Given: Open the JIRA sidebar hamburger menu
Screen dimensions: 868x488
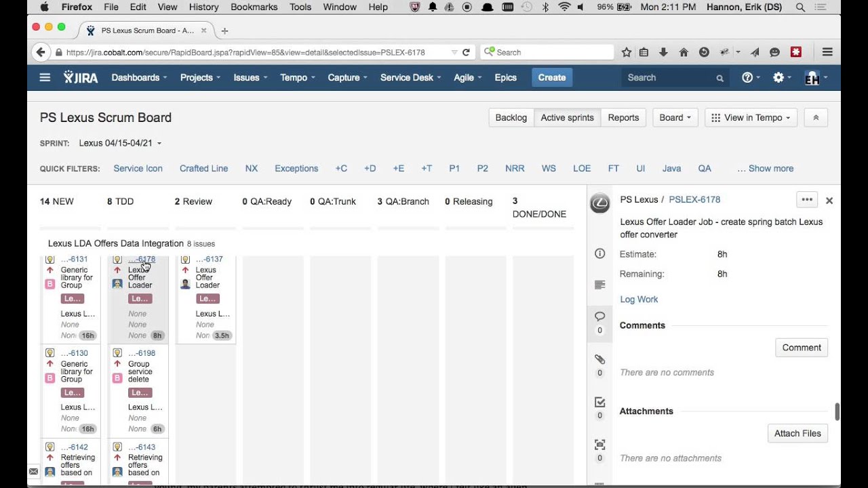Looking at the screenshot, I should (x=45, y=77).
